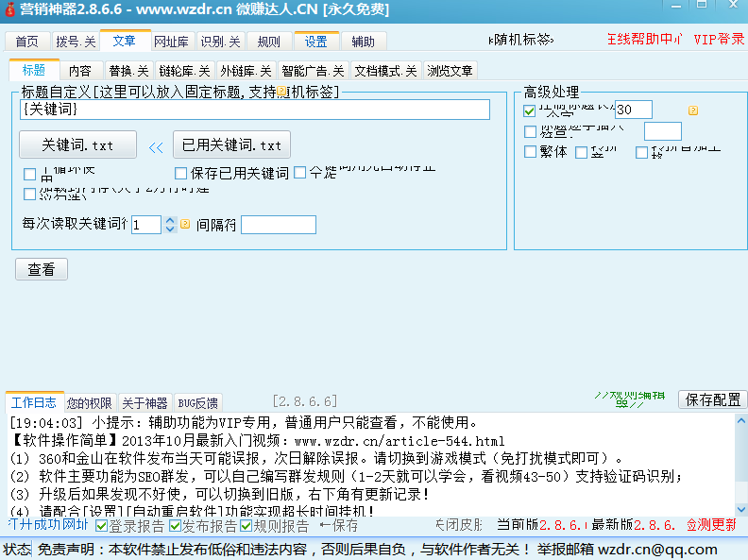Click the log panel's scroll down arrow
Screen dimensions: 748x560
(x=740, y=509)
